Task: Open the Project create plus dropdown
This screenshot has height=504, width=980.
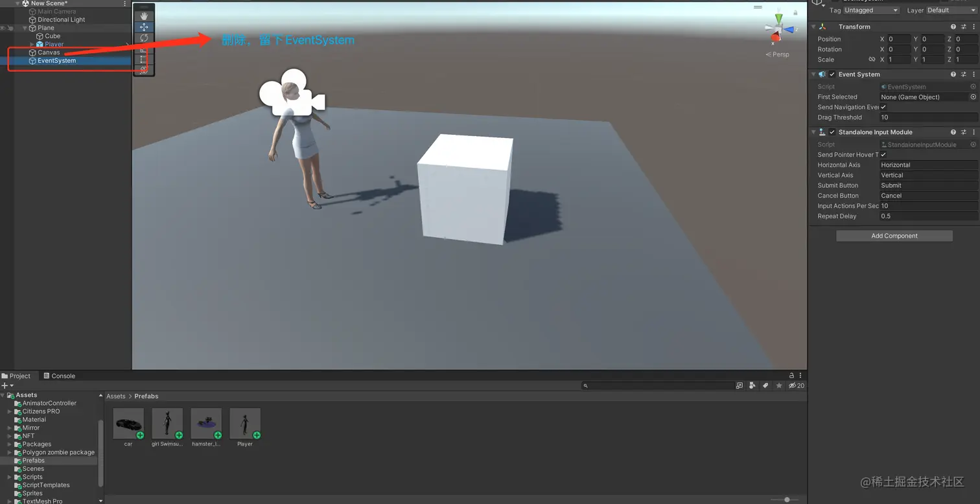Action: point(7,385)
